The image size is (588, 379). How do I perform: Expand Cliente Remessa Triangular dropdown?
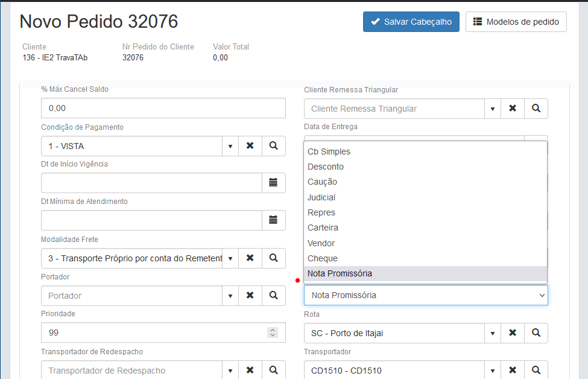pos(493,109)
